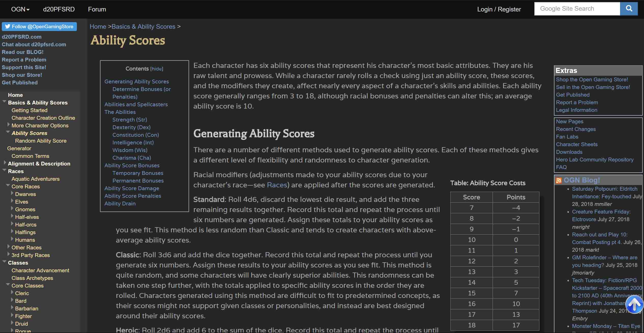The width and height of the screenshot is (644, 333).
Task: Click the OGN Blog RSS feed icon
Action: (559, 180)
